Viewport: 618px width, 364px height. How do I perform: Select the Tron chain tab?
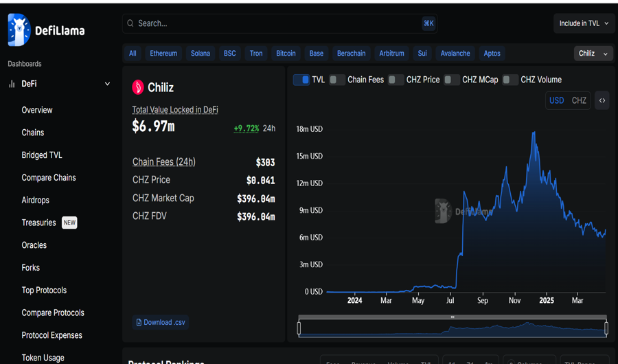tap(256, 54)
